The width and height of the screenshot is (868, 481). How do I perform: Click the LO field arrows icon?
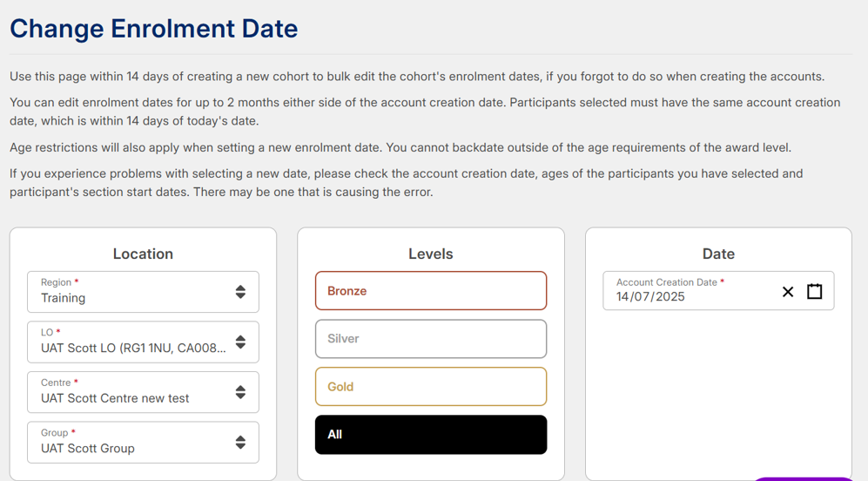click(240, 342)
